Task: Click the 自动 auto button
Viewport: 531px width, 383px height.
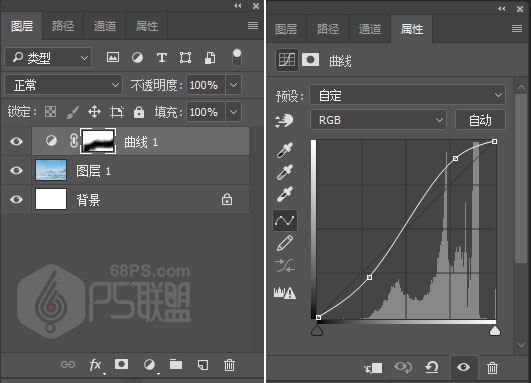Action: pos(480,120)
